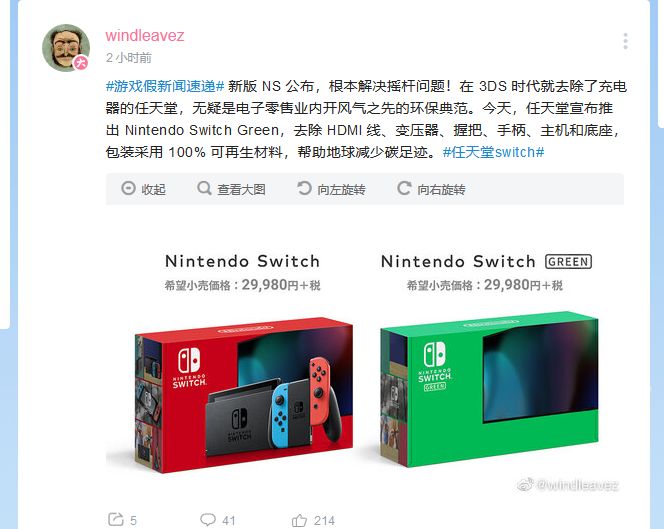Click the repost share icon
Screen dimensions: 664x529
(x=116, y=519)
